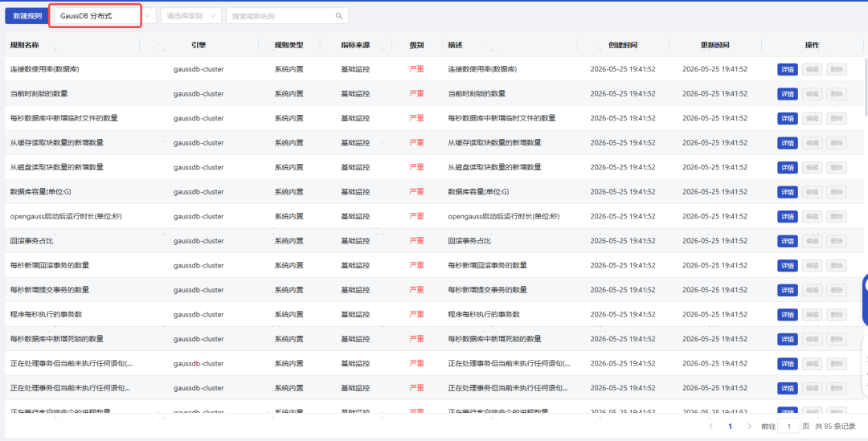Screen dimensions: 868x441
Task: Click the 规则名称 column header
Action: pos(24,45)
